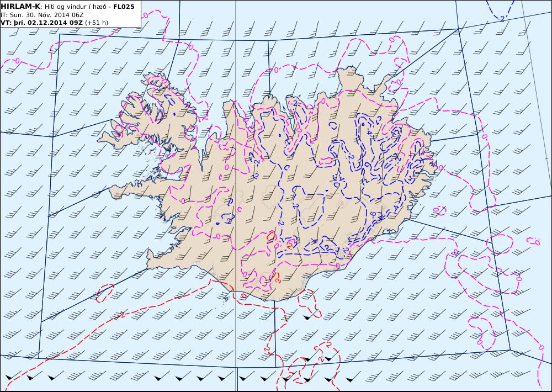Image resolution: width=552 pixels, height=392 pixels.
Task: Click the 'IT: Sun. 30. Nóv. 2014 06Z' line
Action: tap(43, 15)
